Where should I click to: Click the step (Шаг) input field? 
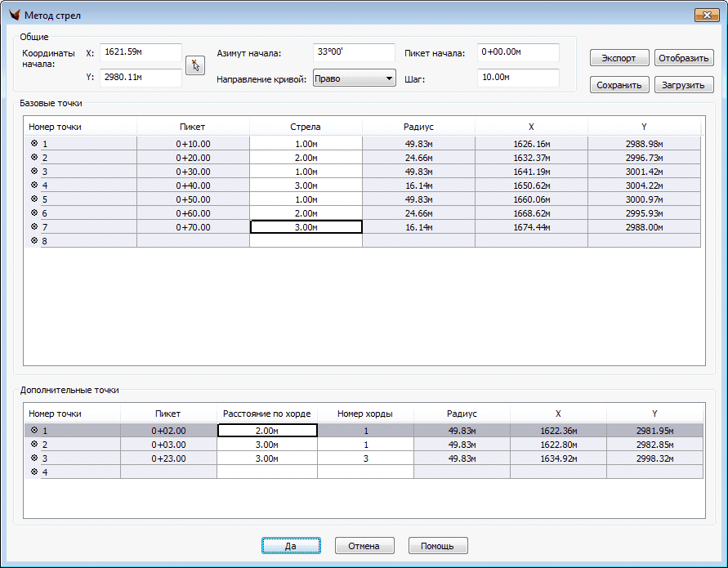click(518, 78)
